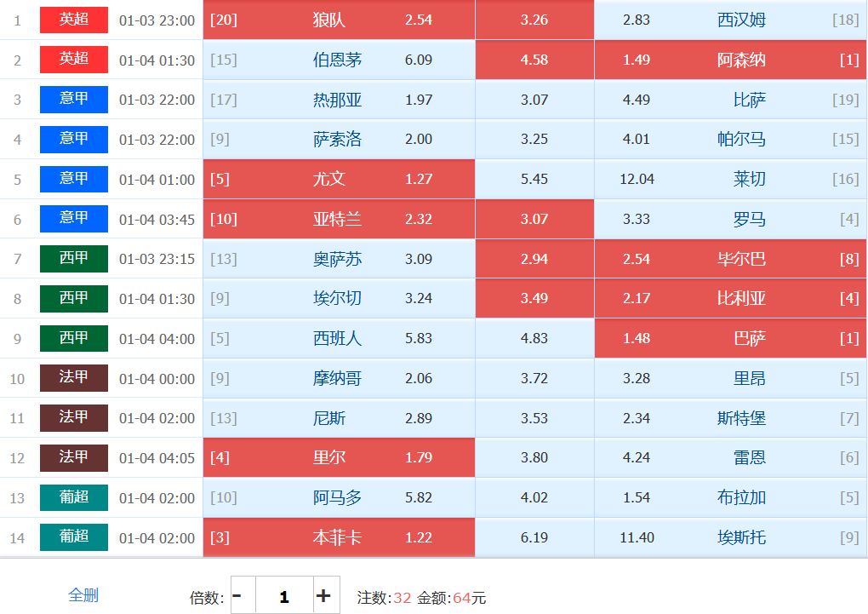Toggle 毕尔巴 away win odds 2.54
The image size is (868, 614).
point(730,259)
